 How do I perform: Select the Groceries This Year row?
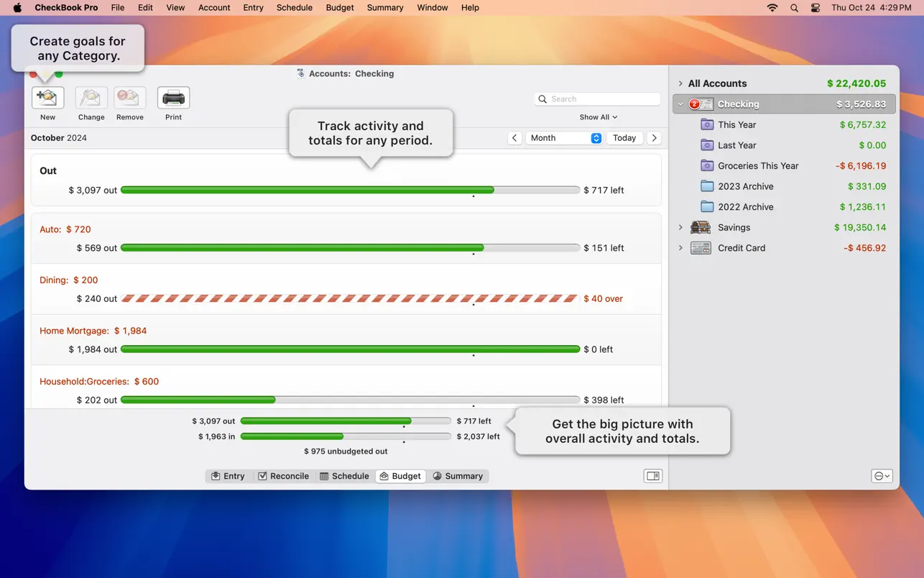[785, 165]
